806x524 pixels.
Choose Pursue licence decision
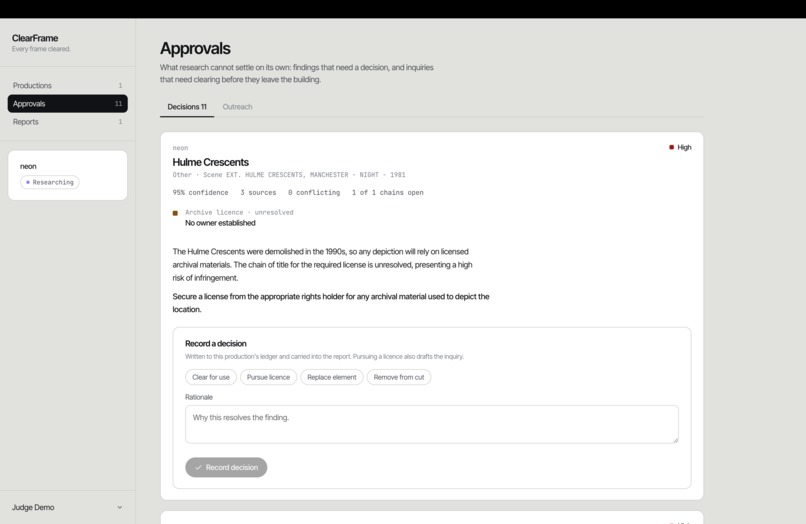tap(268, 377)
